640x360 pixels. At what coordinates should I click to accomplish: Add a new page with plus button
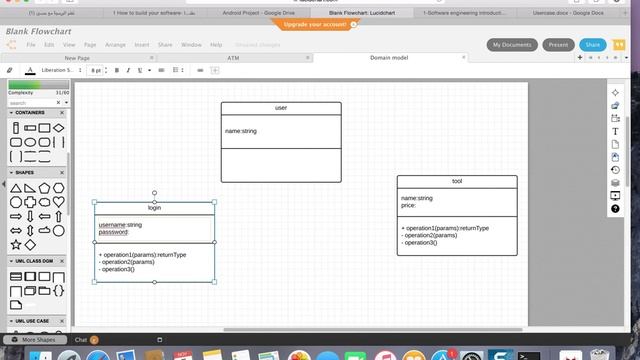coord(580,58)
